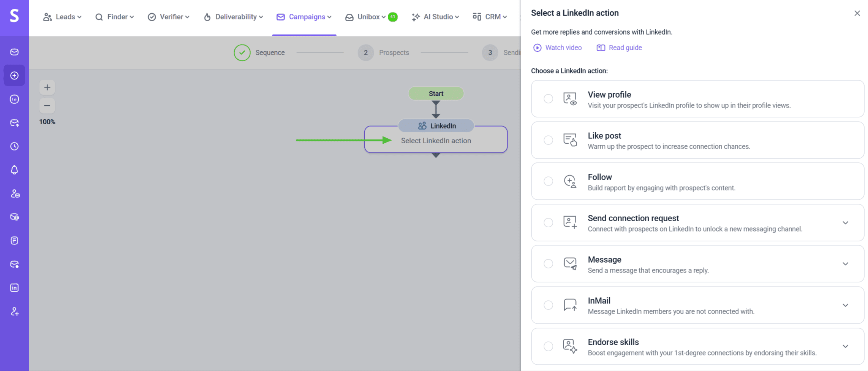
Task: Expand the InMail action chevron
Action: click(845, 305)
